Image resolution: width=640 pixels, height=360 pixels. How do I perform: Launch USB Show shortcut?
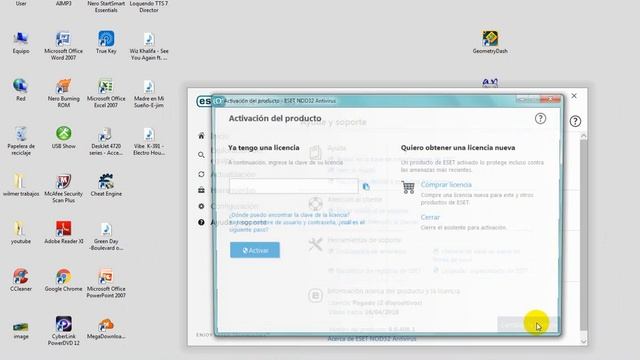[63, 138]
